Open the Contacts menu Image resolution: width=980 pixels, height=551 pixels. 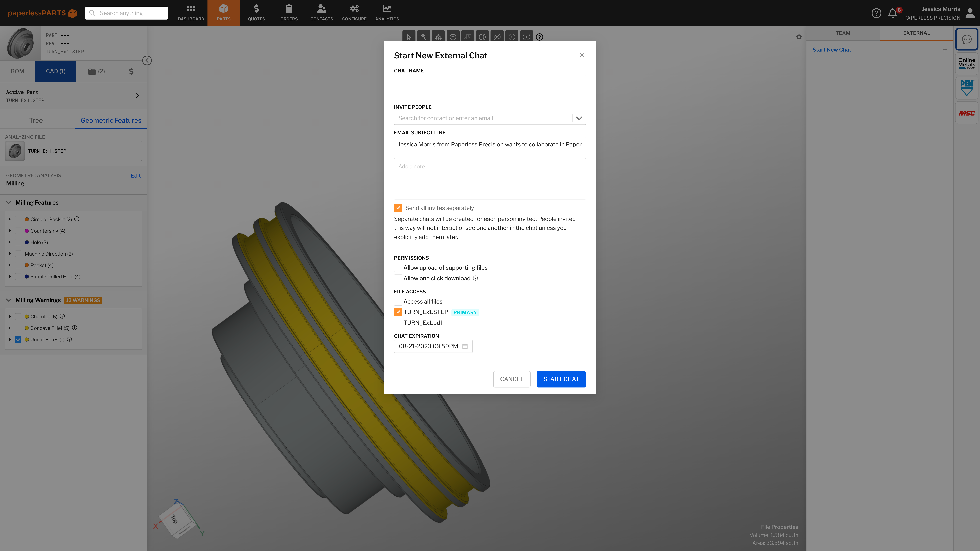click(321, 13)
